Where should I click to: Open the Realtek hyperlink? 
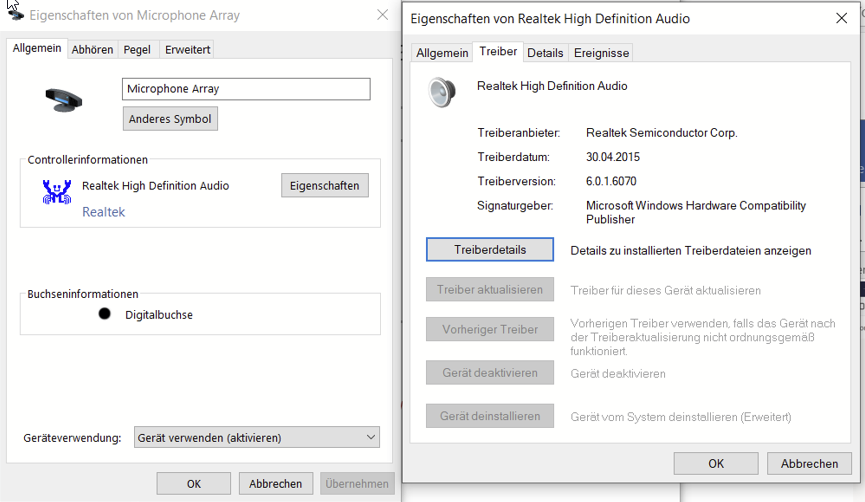coord(103,212)
